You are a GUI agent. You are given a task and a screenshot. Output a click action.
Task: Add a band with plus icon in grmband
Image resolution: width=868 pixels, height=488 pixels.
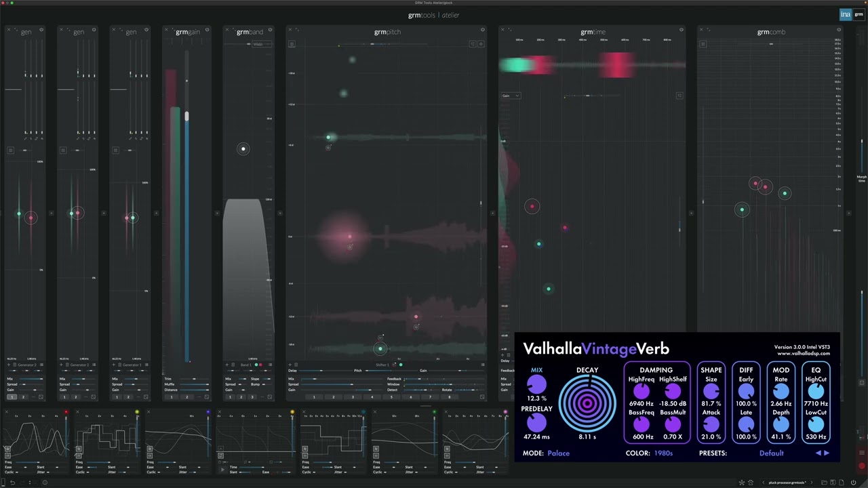click(x=226, y=365)
